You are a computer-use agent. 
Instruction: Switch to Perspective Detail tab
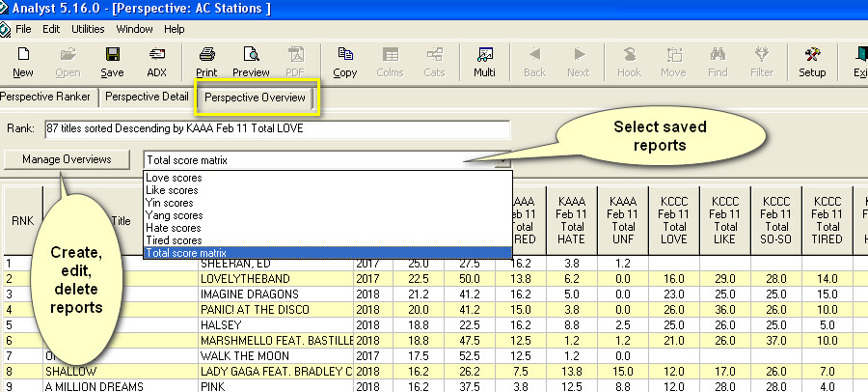click(x=148, y=97)
